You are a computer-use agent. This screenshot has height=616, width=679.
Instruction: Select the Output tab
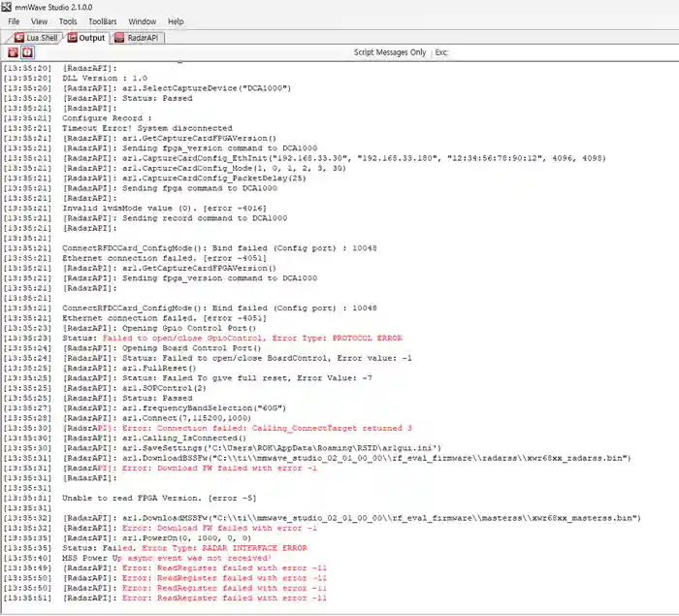tap(86, 38)
